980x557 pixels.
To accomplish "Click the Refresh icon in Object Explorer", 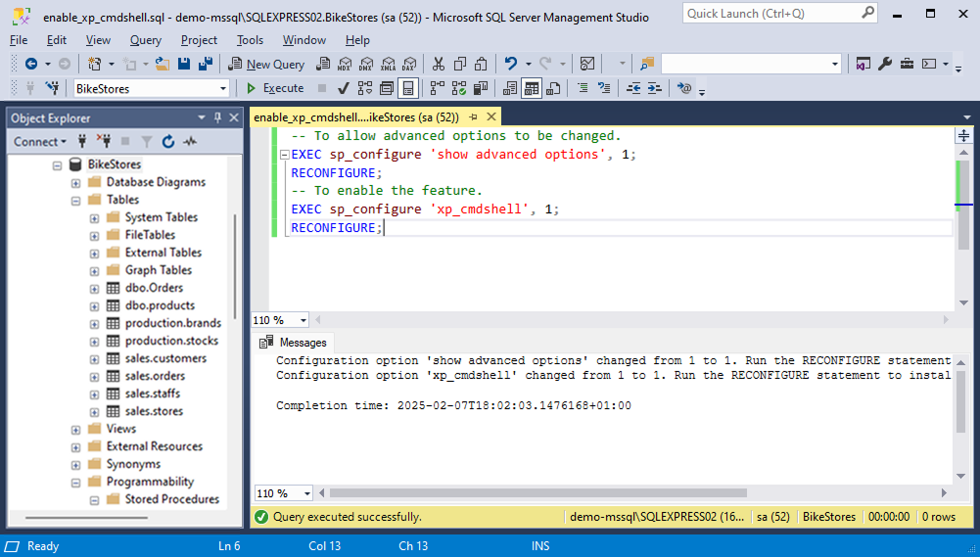I will [x=168, y=142].
